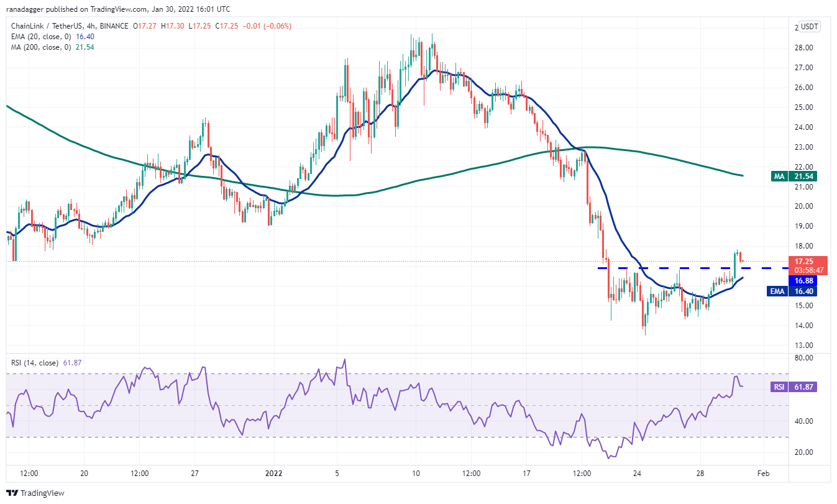Click the purple RSI 61.87 value tag
837x504 pixels.
pos(794,387)
